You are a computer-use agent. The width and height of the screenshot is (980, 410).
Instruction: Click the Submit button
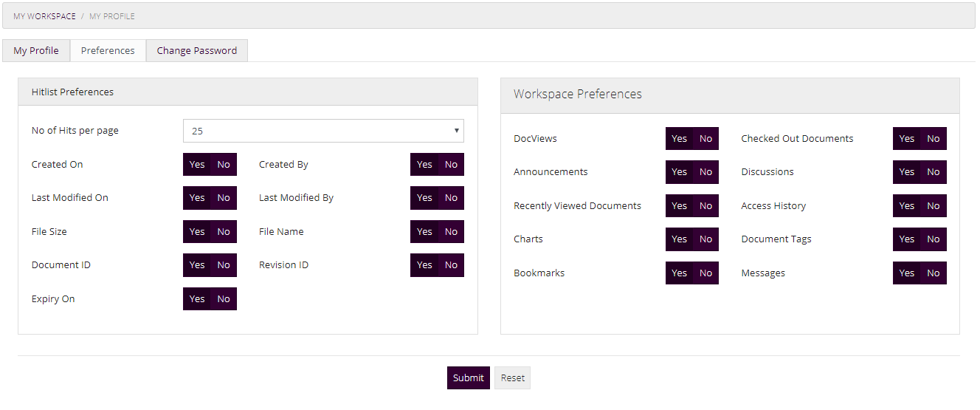click(x=468, y=377)
